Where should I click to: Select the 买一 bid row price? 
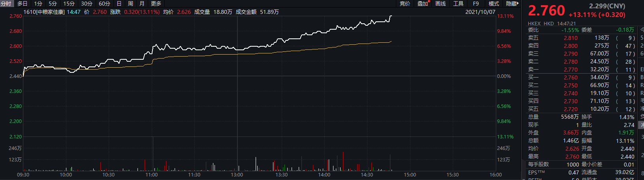(571, 78)
